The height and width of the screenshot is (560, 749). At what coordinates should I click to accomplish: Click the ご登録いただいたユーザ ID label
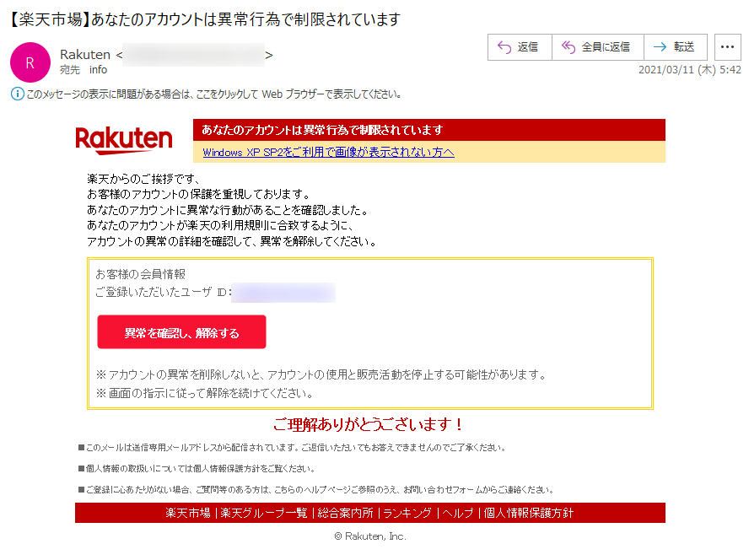[x=164, y=292]
